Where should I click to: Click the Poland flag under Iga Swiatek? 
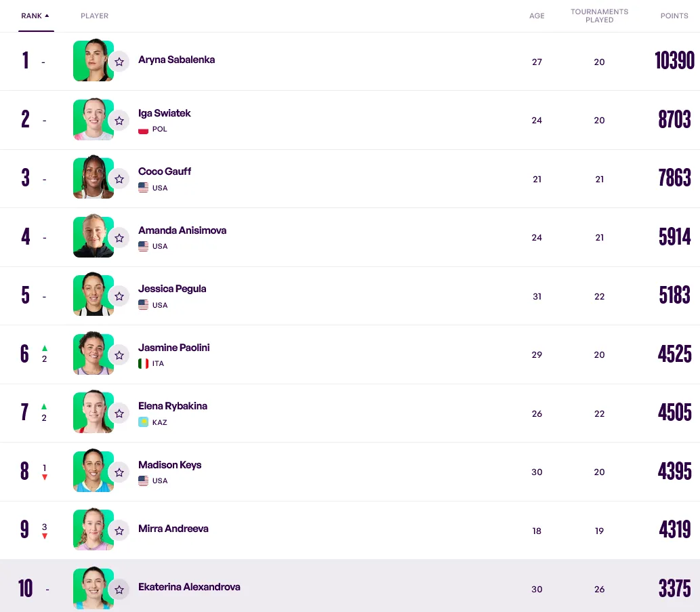coord(143,129)
